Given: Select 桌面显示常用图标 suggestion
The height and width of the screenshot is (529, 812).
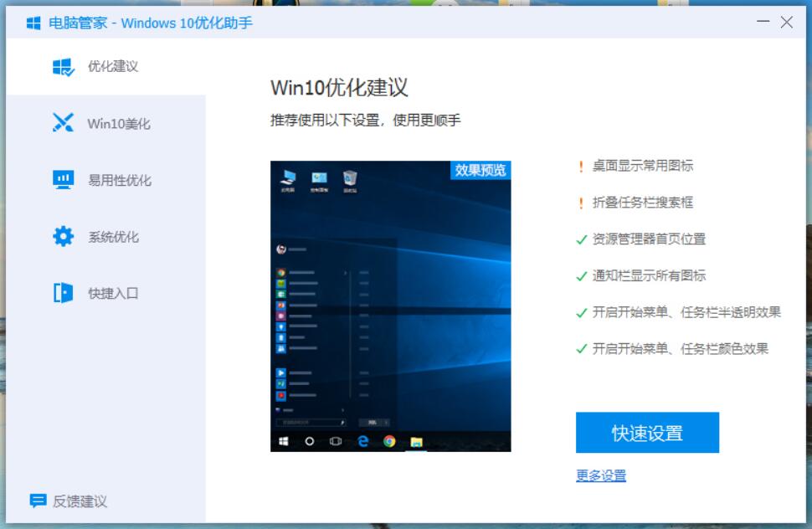Looking at the screenshot, I should pos(643,166).
